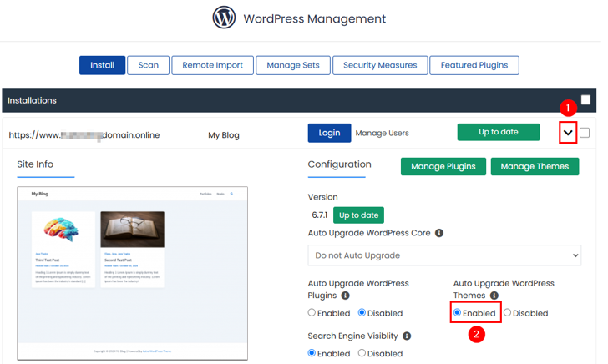Tick the checkbox for the My Blog installation

tap(585, 133)
